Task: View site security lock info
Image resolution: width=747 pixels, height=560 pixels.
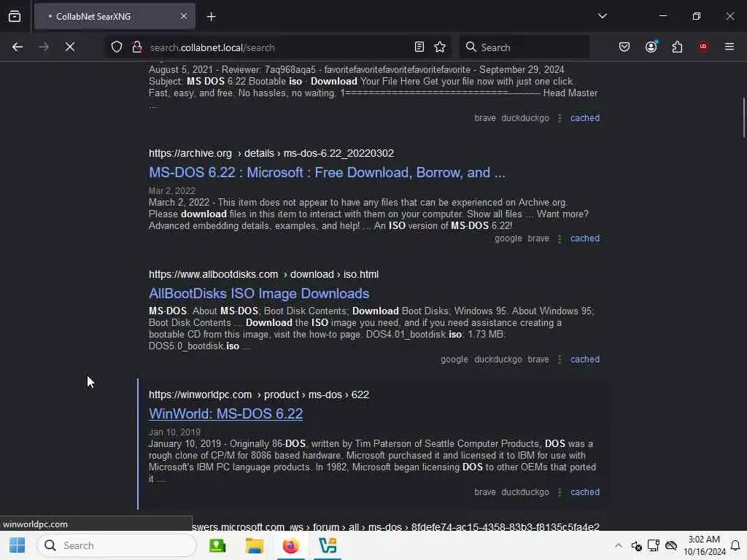Action: [x=136, y=47]
